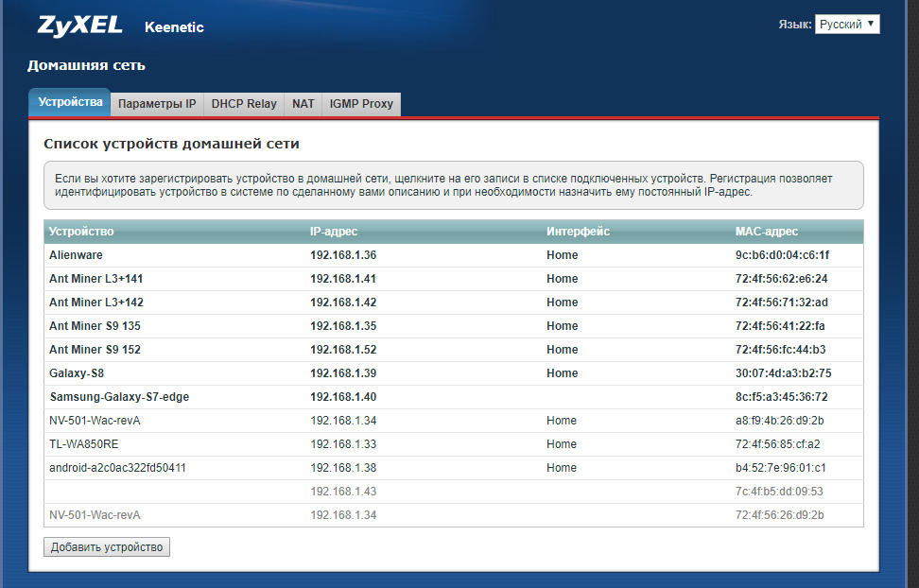Click the Galaxy-S8 device name
The height and width of the screenshot is (588, 919).
(77, 372)
